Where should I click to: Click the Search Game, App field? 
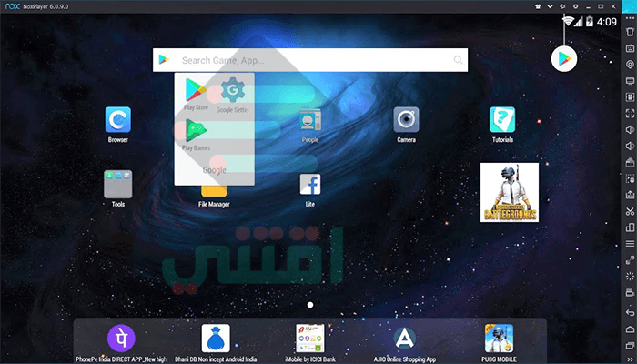(310, 60)
